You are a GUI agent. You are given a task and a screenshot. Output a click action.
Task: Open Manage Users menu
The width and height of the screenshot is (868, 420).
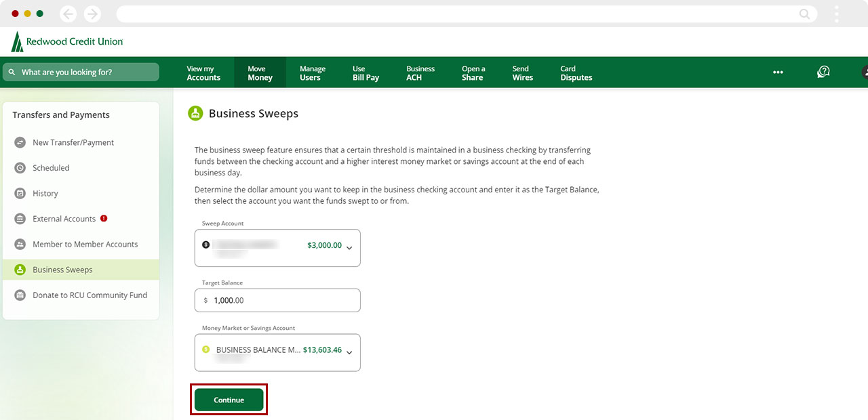(x=312, y=73)
